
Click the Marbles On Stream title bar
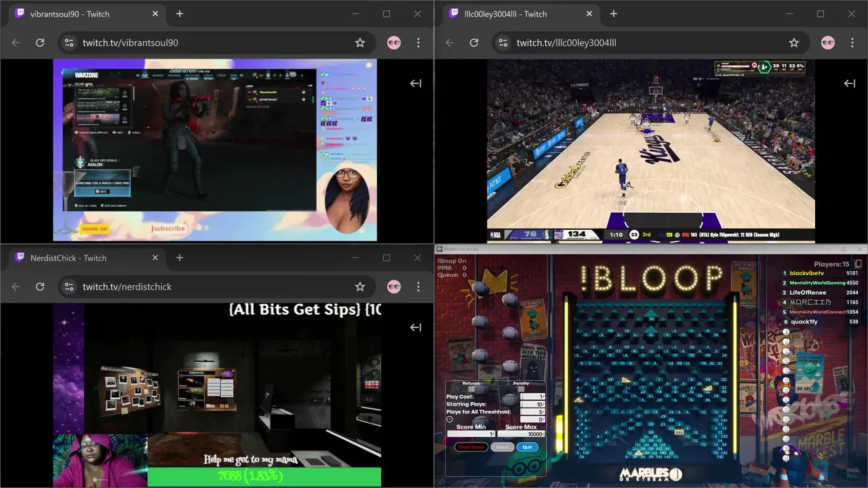(x=651, y=249)
